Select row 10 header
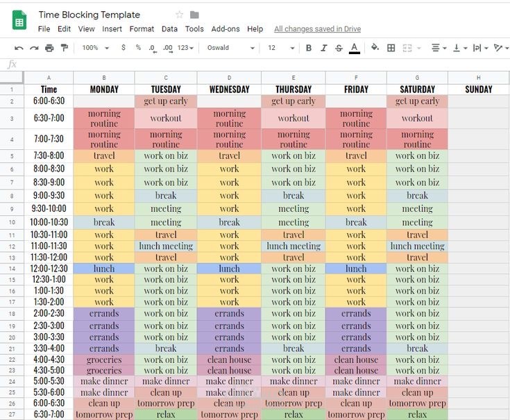This screenshot has height=420, width=510. (12, 222)
